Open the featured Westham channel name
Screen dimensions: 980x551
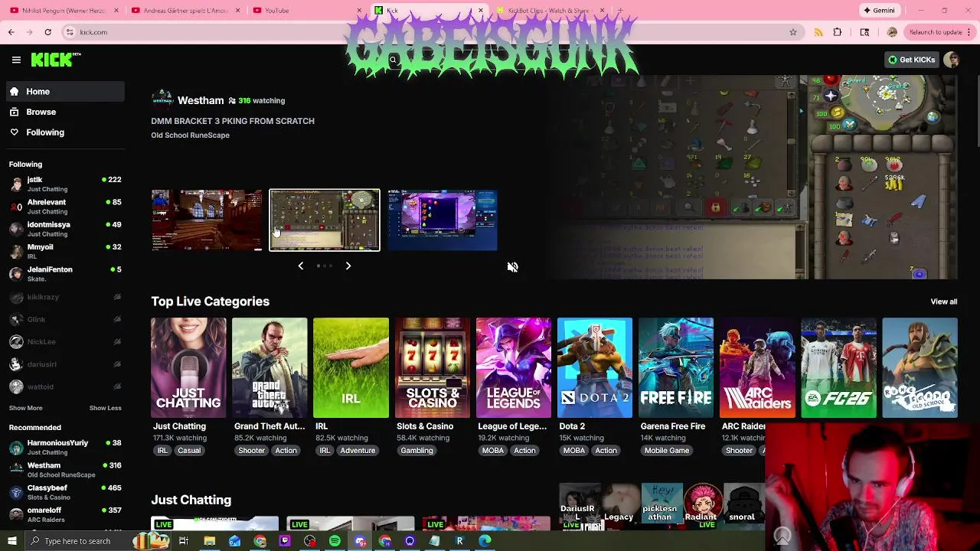tap(201, 100)
